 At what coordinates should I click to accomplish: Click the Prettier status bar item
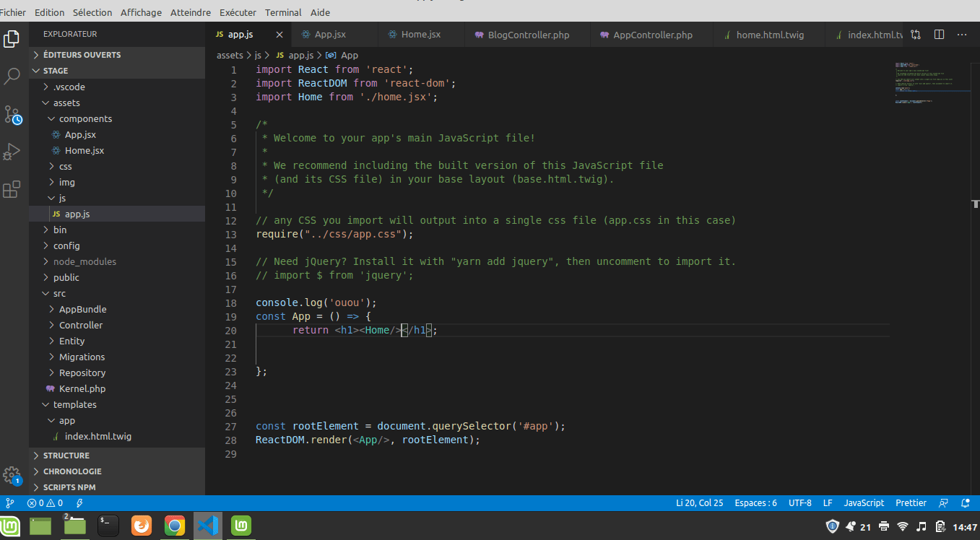pos(911,503)
